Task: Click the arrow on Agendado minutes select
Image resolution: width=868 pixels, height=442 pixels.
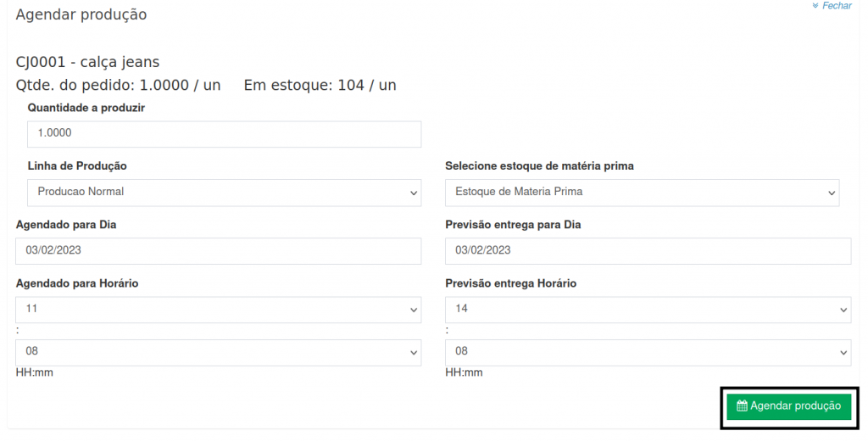Action: [414, 352]
